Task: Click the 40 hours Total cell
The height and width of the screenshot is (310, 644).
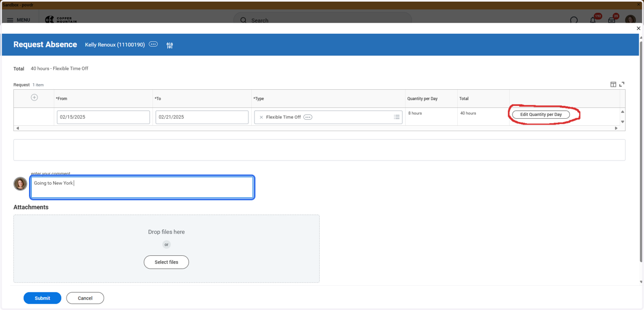Action: pos(483,117)
